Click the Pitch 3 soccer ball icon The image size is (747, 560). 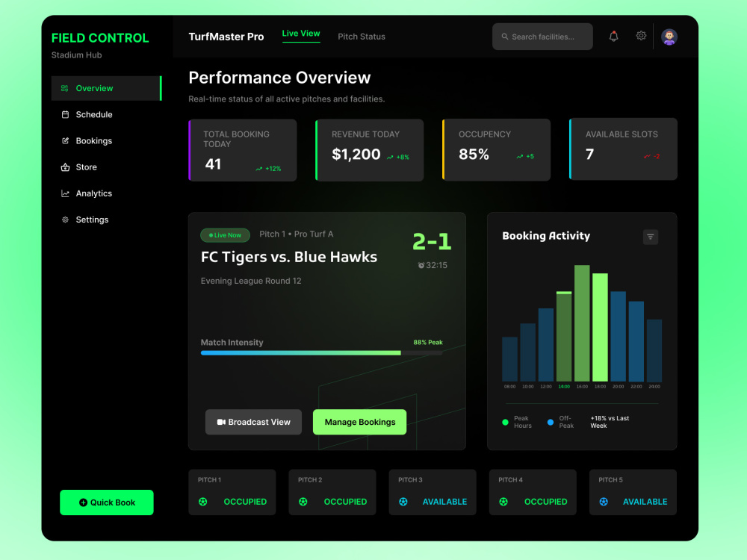(x=403, y=502)
